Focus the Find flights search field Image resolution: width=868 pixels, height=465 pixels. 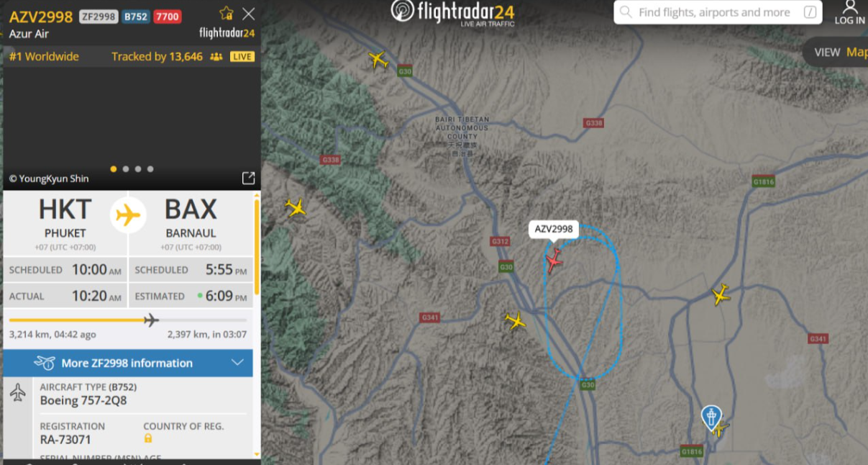[x=718, y=12]
